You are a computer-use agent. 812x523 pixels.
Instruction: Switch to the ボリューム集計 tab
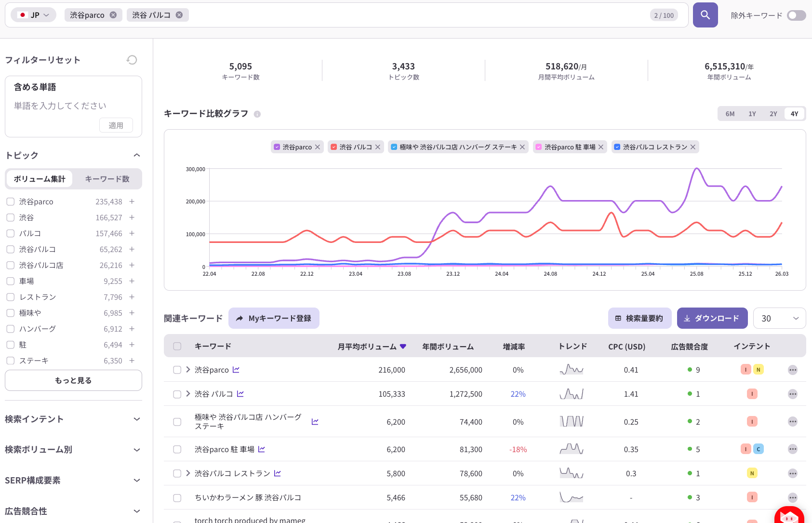(x=40, y=179)
